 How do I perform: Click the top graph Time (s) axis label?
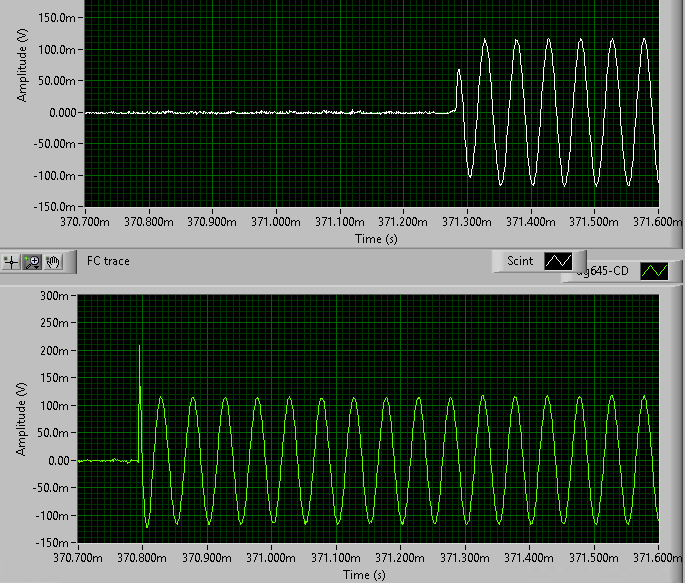click(x=376, y=239)
